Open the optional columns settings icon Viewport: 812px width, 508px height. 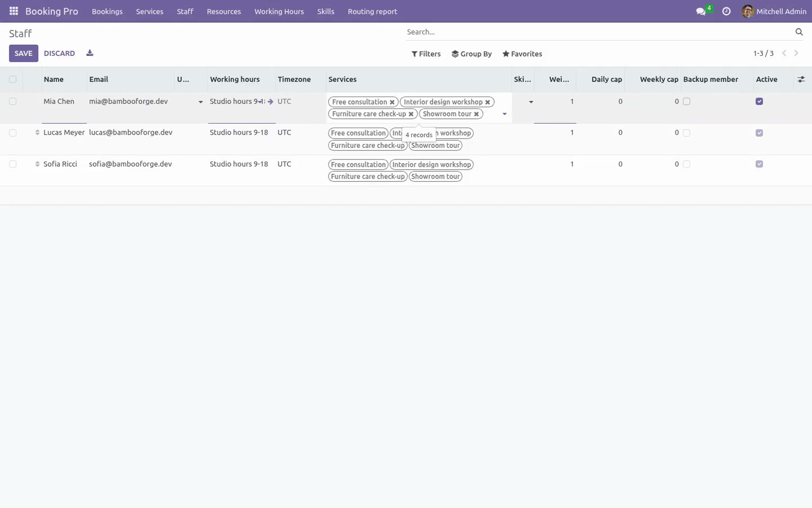(x=801, y=79)
